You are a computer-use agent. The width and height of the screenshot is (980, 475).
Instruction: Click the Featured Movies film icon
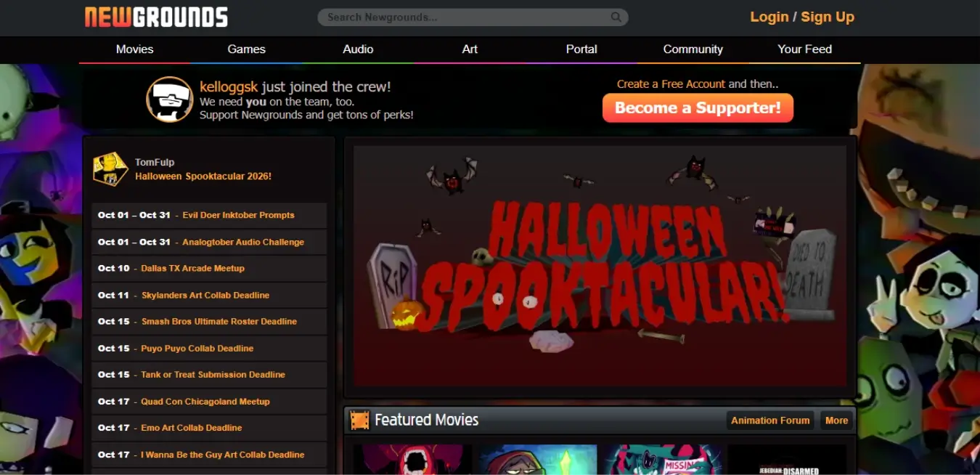[x=359, y=420]
